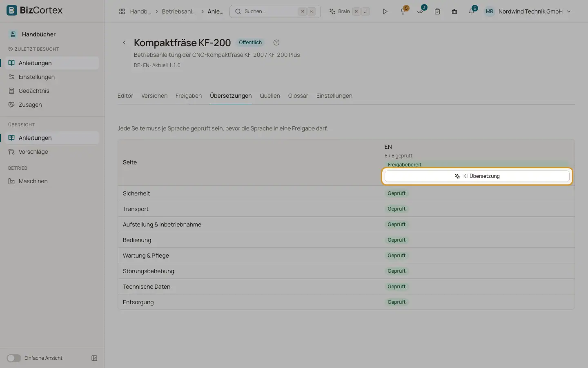Open Brain assistant button
588x368 pixels.
pyautogui.click(x=350, y=11)
